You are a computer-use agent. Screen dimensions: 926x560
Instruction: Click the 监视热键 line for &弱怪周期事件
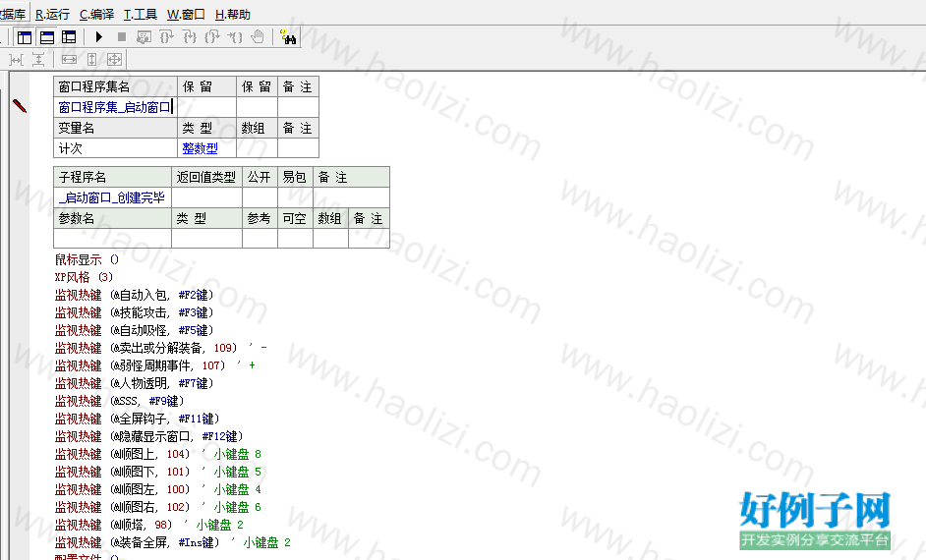(154, 365)
